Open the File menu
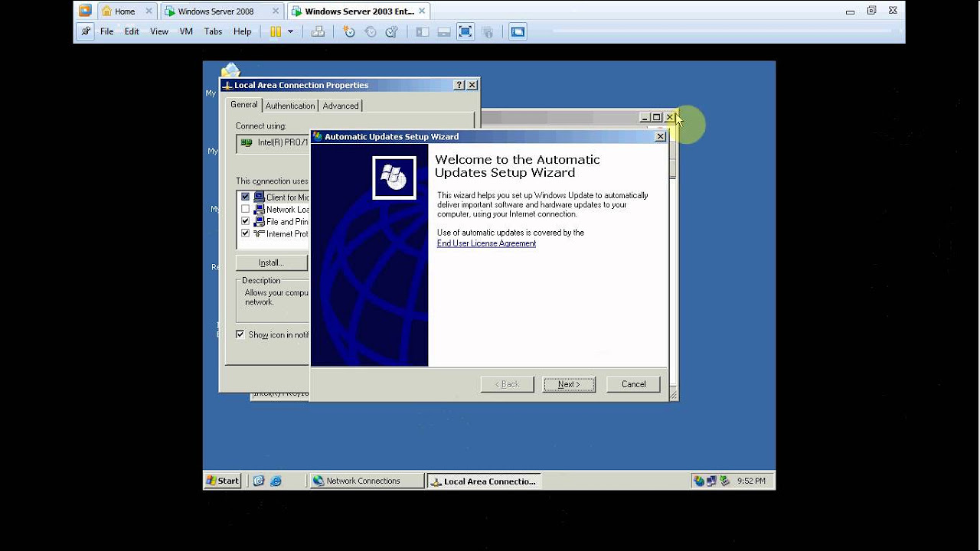 (106, 31)
